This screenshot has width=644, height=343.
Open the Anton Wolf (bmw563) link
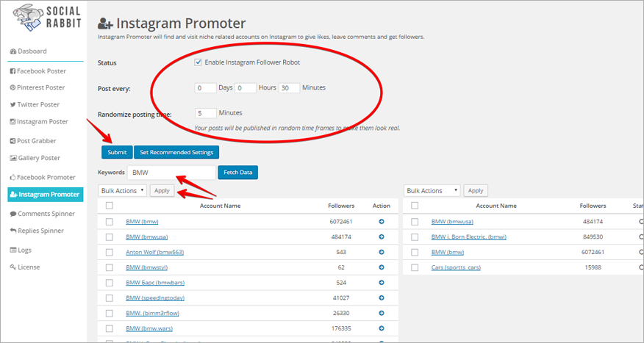[155, 252]
